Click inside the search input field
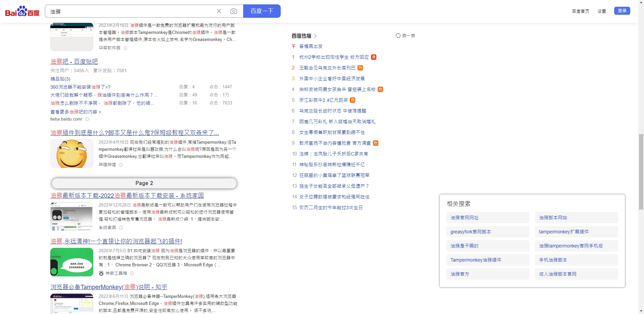 (x=131, y=11)
